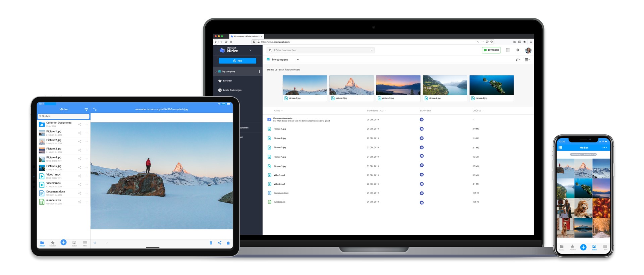Image resolution: width=644 pixels, height=275 pixels.
Task: Show the previous image on the tablet preview
Action: 95,243
